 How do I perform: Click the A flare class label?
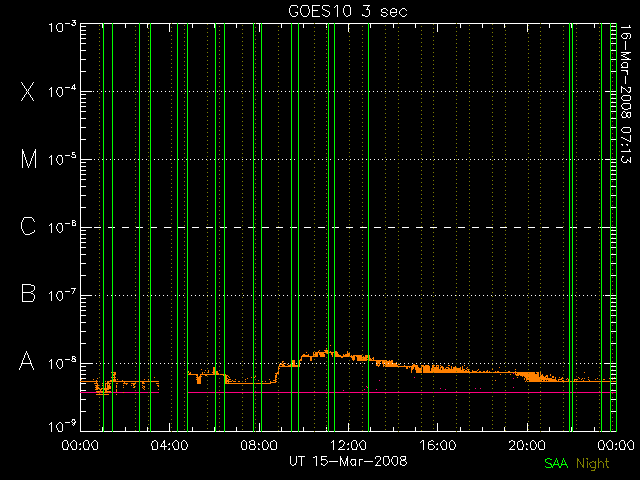click(x=27, y=361)
